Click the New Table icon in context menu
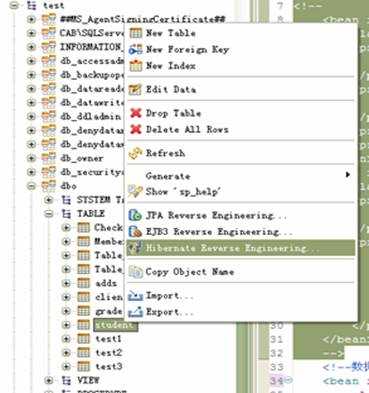 click(x=135, y=33)
